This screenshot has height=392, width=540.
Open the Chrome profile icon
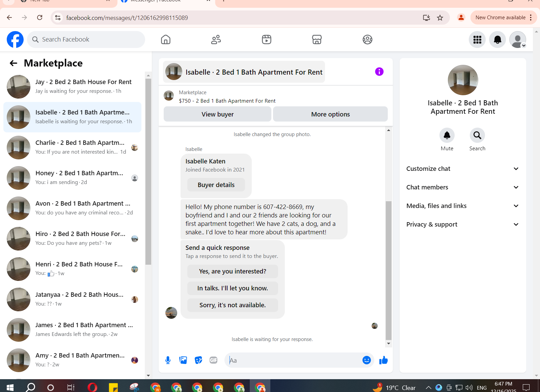point(461,18)
